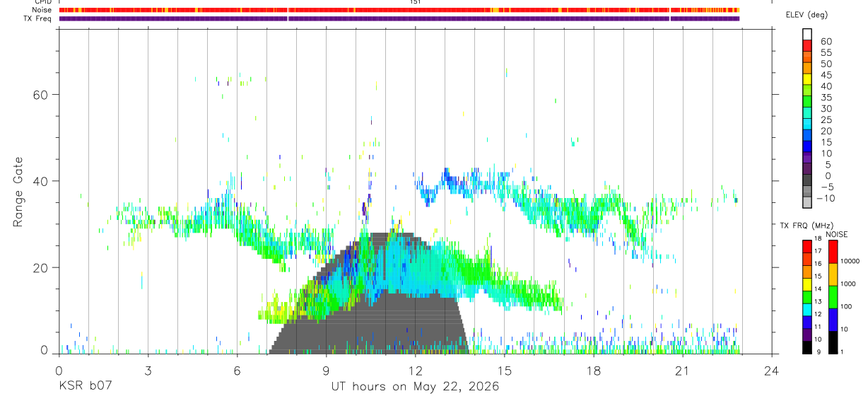Click the x-axis tick label '21'
The height and width of the screenshot is (401, 868).
682,371
